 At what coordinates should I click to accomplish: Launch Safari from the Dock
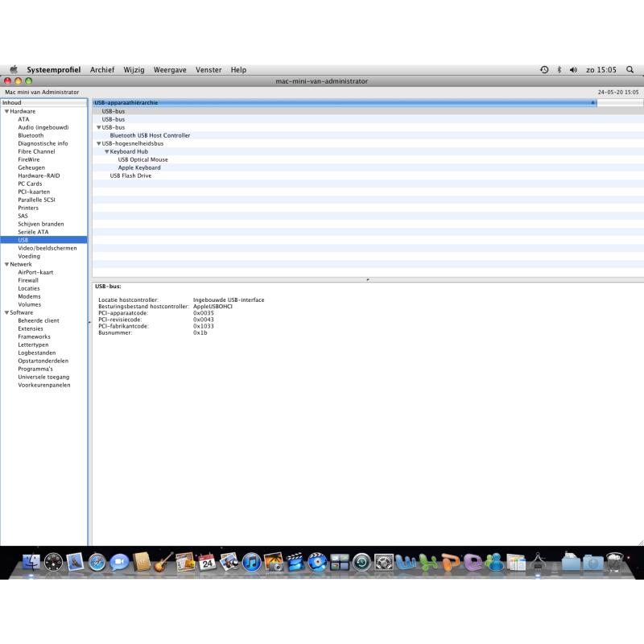tap(97, 562)
